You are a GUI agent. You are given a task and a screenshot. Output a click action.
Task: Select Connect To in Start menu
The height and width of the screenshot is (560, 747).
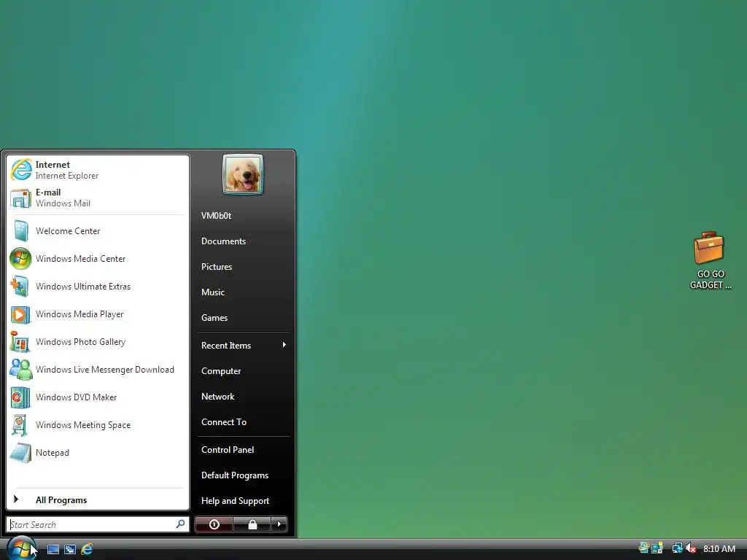(224, 422)
